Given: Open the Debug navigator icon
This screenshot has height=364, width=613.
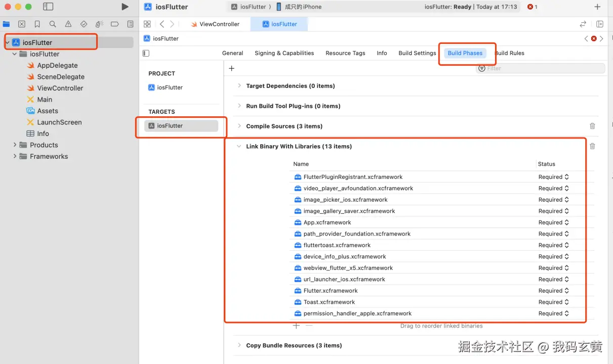Looking at the screenshot, I should (99, 24).
